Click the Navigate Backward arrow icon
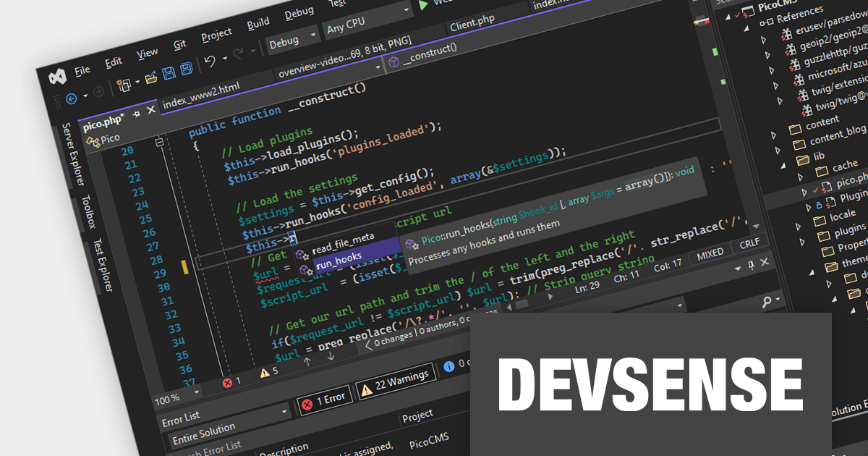The width and height of the screenshot is (868, 456). tap(72, 97)
